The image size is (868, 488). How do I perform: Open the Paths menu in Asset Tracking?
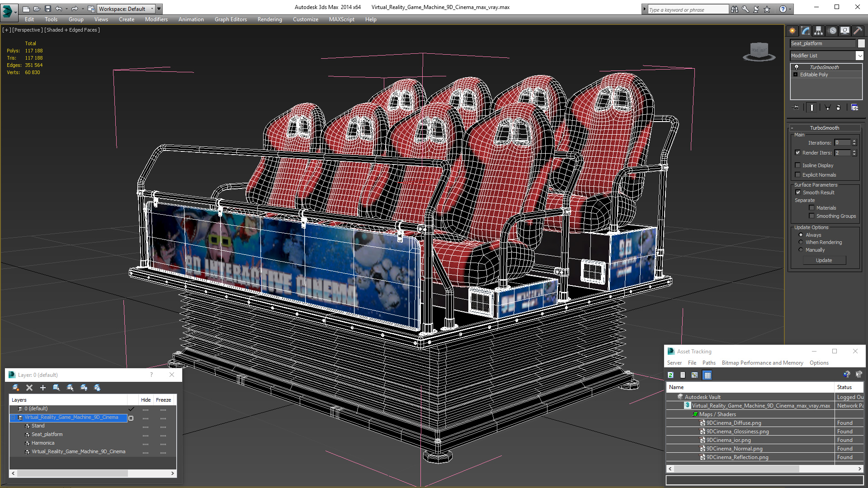(x=709, y=363)
